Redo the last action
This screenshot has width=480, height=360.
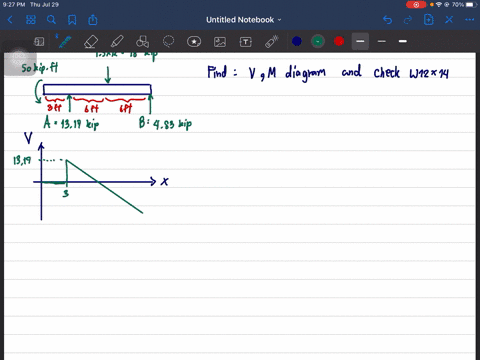[408, 20]
